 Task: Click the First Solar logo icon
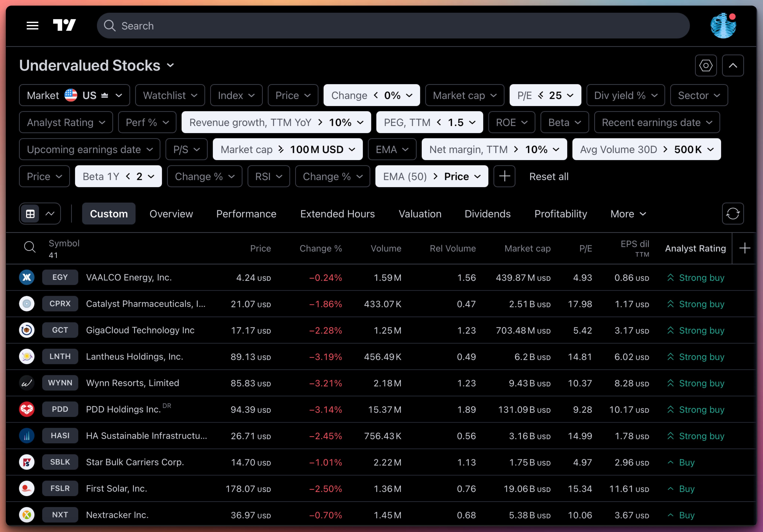(x=26, y=488)
